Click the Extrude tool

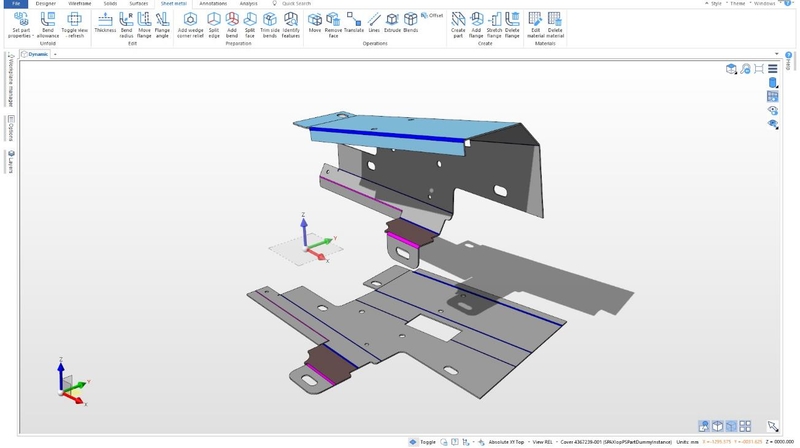coord(392,23)
